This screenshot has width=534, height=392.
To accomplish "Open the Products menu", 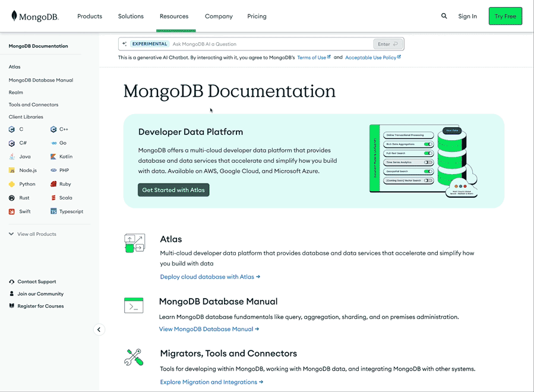I will [90, 17].
